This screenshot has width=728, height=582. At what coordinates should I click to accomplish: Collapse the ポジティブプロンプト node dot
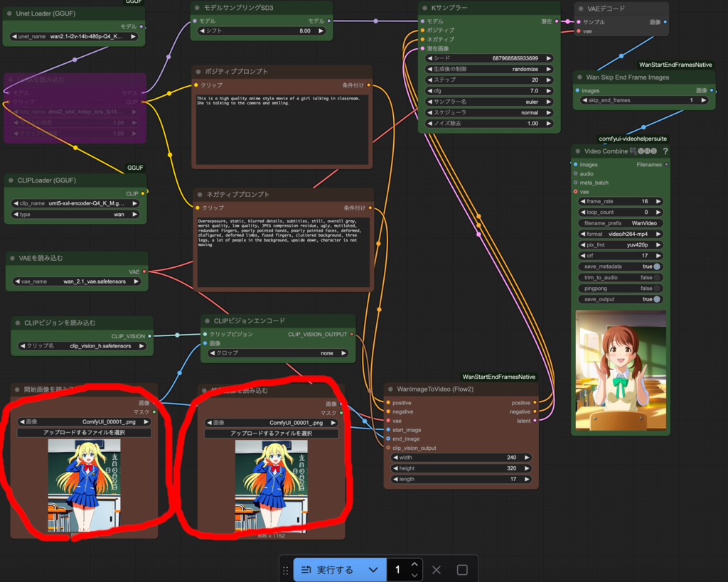click(x=198, y=72)
